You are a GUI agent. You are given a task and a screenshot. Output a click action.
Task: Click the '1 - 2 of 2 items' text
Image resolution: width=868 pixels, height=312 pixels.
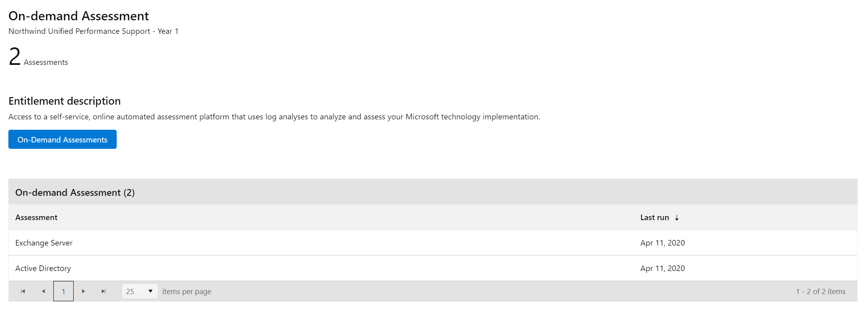coord(821,292)
